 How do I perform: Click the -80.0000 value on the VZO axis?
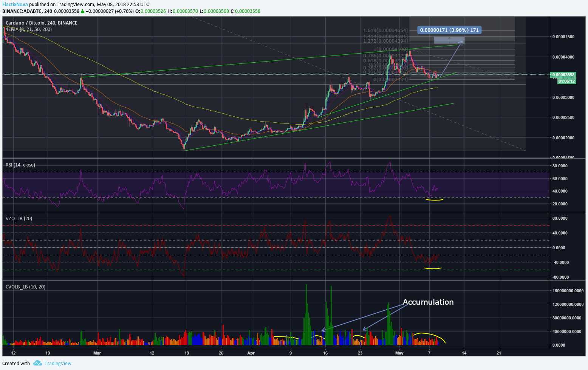pos(561,277)
